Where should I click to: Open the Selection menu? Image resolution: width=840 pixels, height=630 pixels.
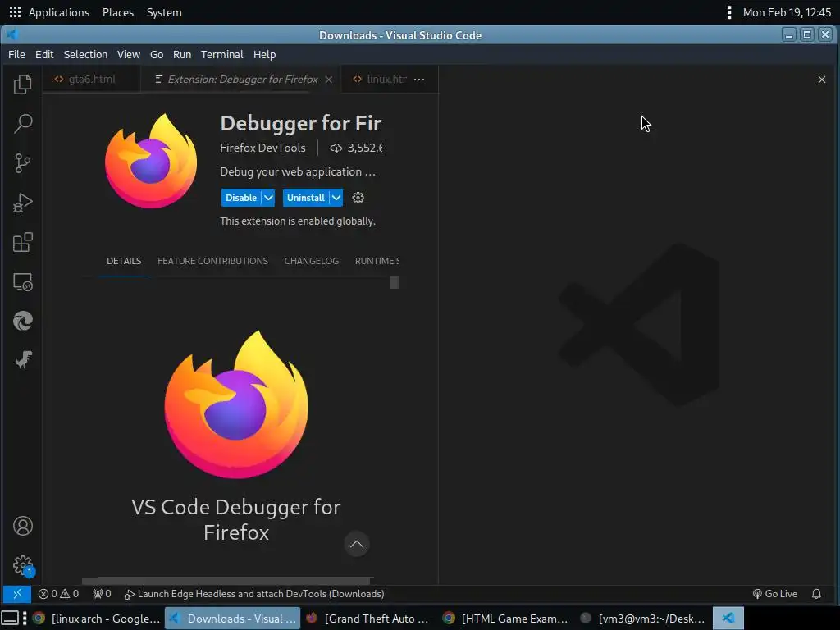click(85, 55)
